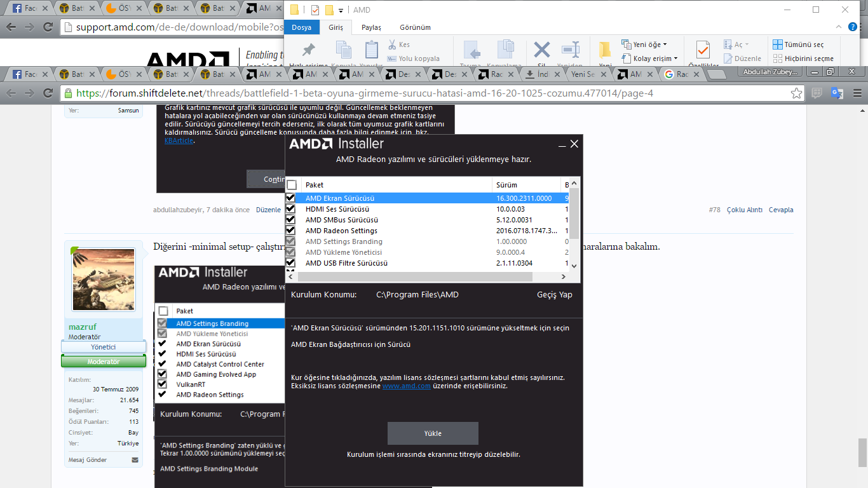Switch to the Görünüm ribbon tab
868x488 pixels.
(416, 27)
